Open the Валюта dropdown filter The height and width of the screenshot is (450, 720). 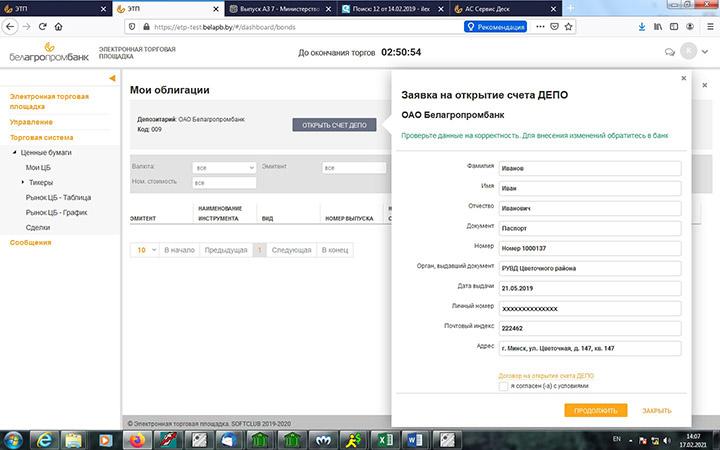(224, 168)
